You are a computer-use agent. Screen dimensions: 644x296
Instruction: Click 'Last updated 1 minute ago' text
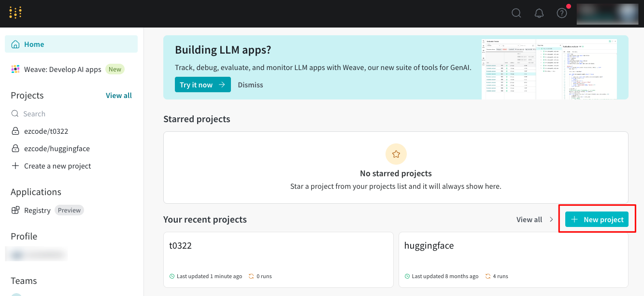click(x=209, y=276)
